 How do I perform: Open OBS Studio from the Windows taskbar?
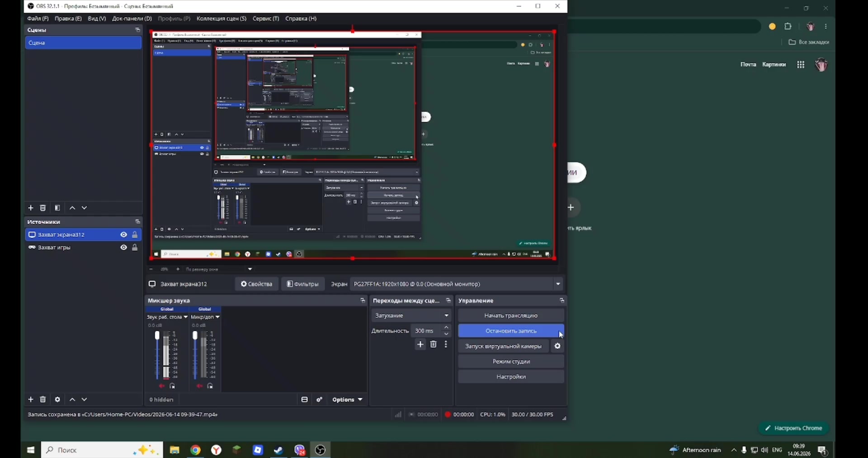point(321,450)
